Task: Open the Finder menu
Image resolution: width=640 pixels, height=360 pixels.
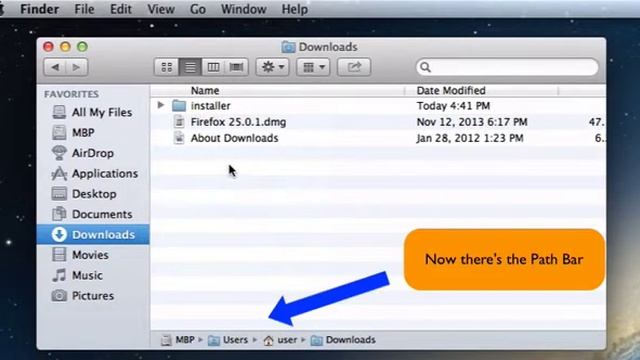Action: (x=40, y=9)
